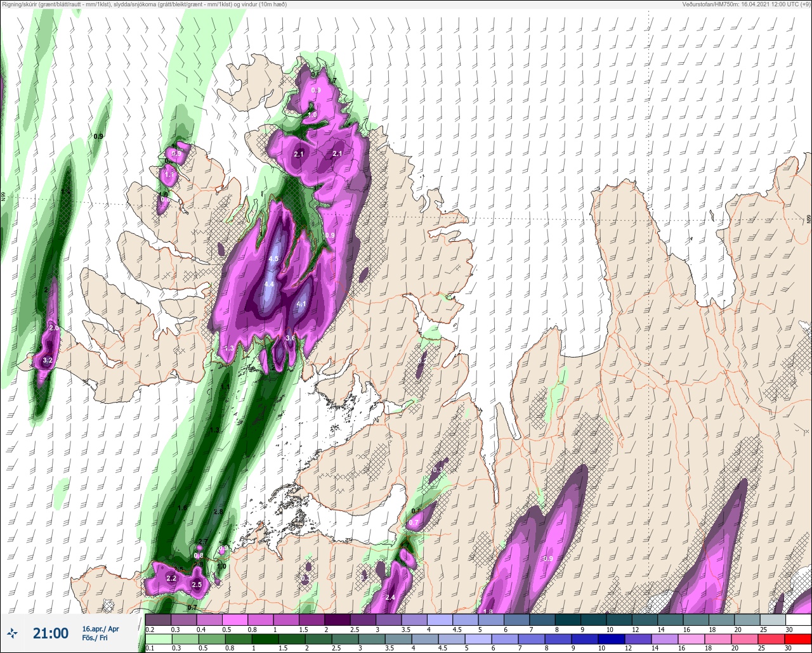Click the 21:00 forecast time label
The height and width of the screenshot is (653, 812).
coord(51,633)
